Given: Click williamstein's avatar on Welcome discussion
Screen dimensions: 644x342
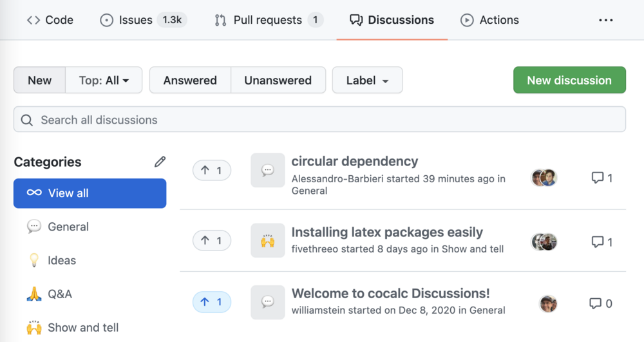Looking at the screenshot, I should click(x=548, y=303).
